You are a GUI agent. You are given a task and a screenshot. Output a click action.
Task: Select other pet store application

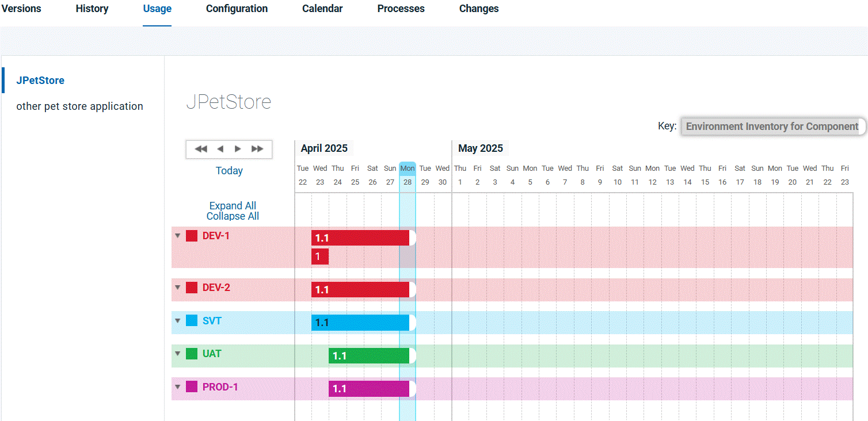[79, 106]
